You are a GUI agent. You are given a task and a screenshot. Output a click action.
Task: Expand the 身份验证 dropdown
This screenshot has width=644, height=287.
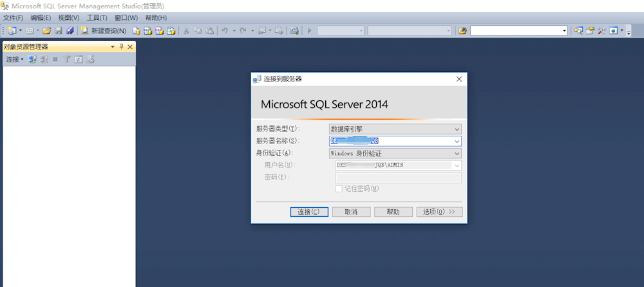coord(457,153)
